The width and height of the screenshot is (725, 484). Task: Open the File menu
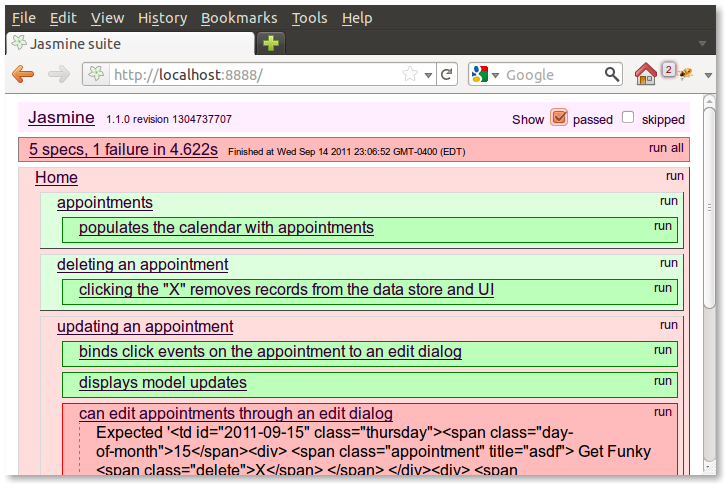click(24, 18)
